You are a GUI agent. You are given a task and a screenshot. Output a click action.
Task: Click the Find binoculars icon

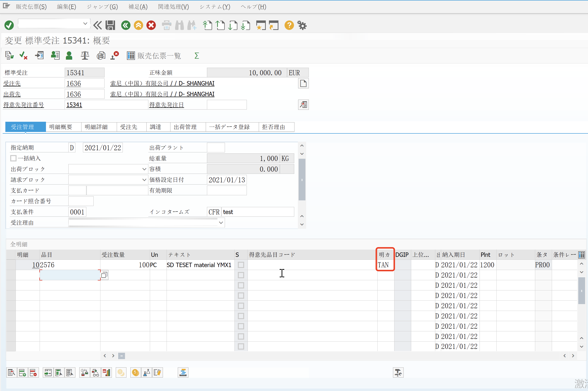tap(179, 25)
